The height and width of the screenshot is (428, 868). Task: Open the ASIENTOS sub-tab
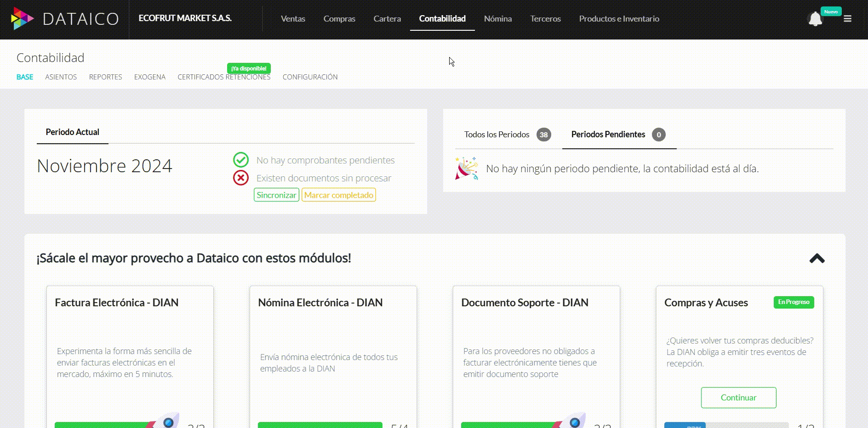[61, 77]
